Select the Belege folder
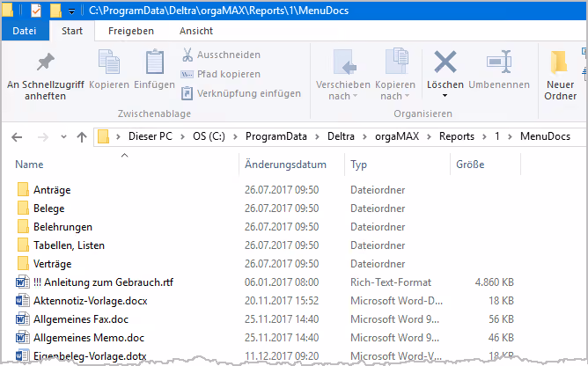Image resolution: width=588 pixels, height=366 pixels. pyautogui.click(x=48, y=209)
